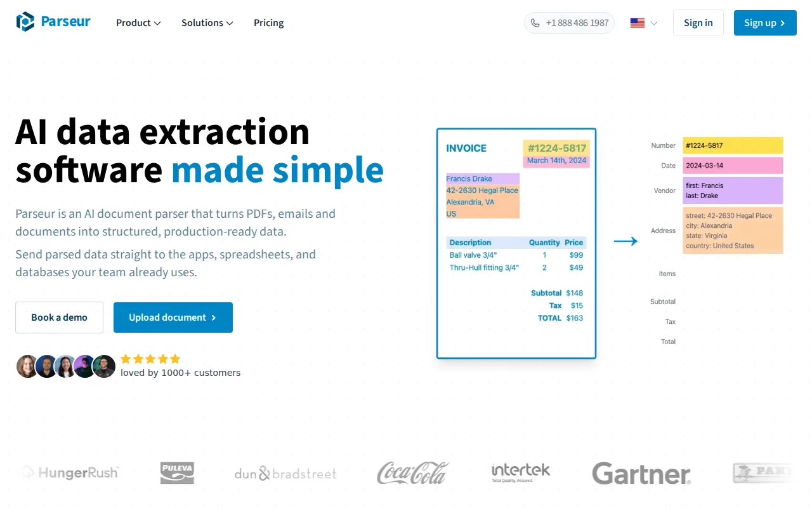Click the orange Address field box
This screenshot has width=812, height=508.
pos(733,231)
